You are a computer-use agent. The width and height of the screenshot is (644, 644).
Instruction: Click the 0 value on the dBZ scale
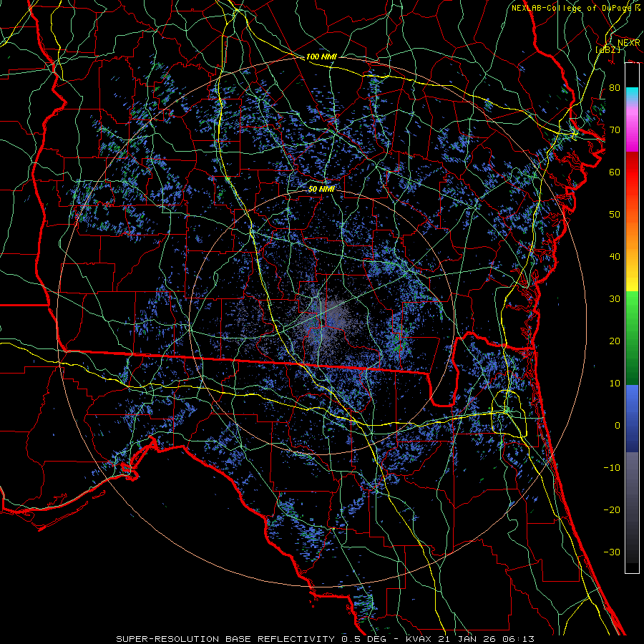(618, 426)
